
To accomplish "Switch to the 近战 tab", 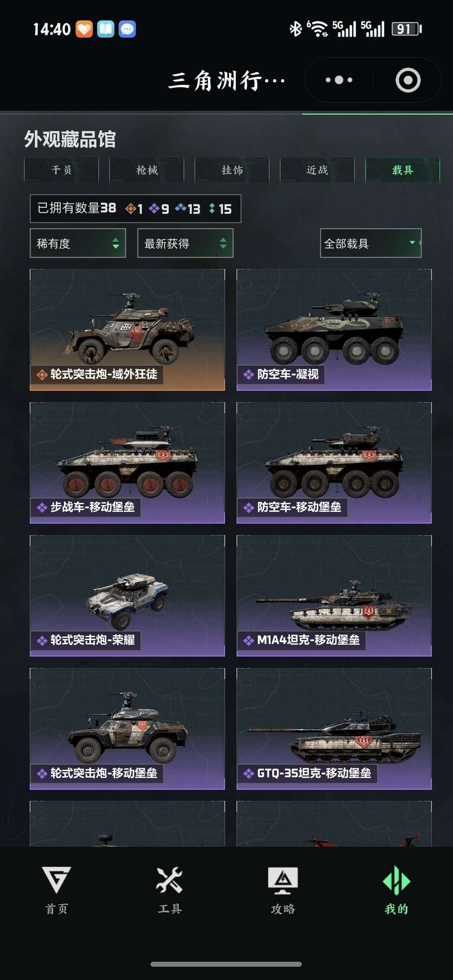I will [x=317, y=170].
